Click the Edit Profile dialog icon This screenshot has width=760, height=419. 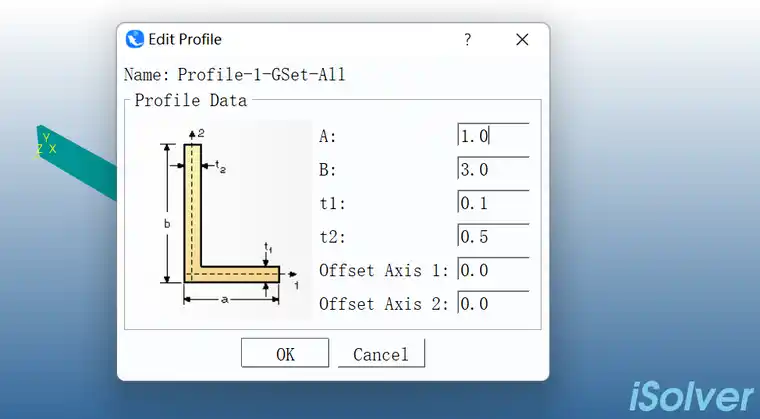point(135,40)
